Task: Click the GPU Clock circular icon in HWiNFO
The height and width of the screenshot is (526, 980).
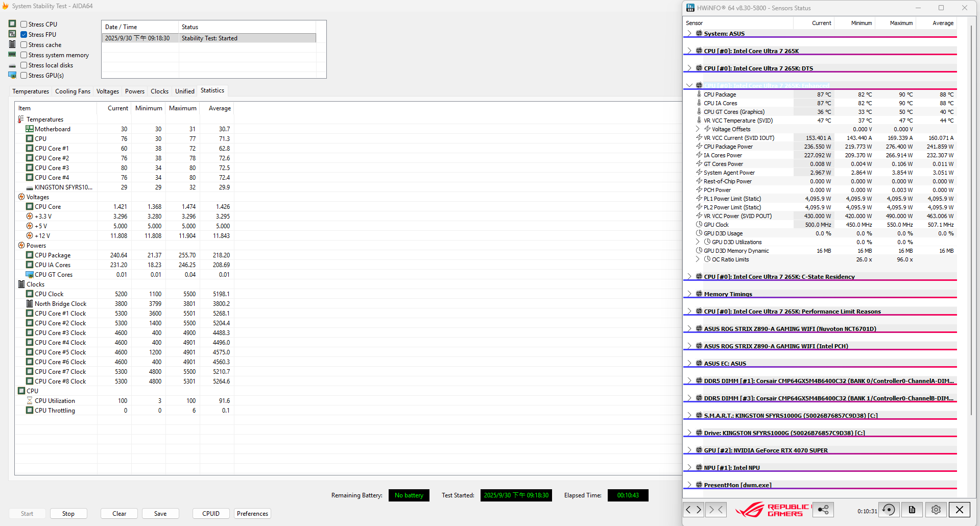Action: [x=699, y=225]
